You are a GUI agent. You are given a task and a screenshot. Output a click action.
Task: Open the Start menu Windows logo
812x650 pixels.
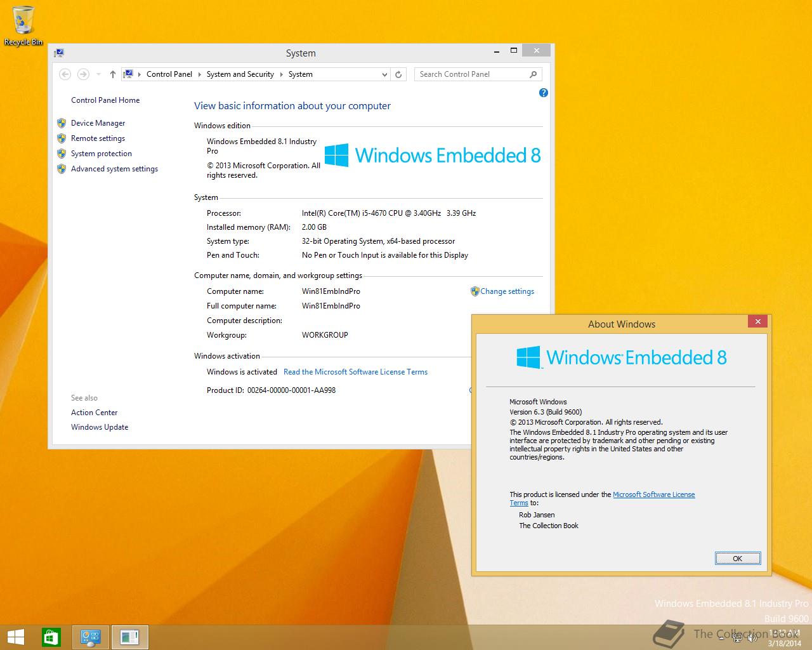coord(15,637)
